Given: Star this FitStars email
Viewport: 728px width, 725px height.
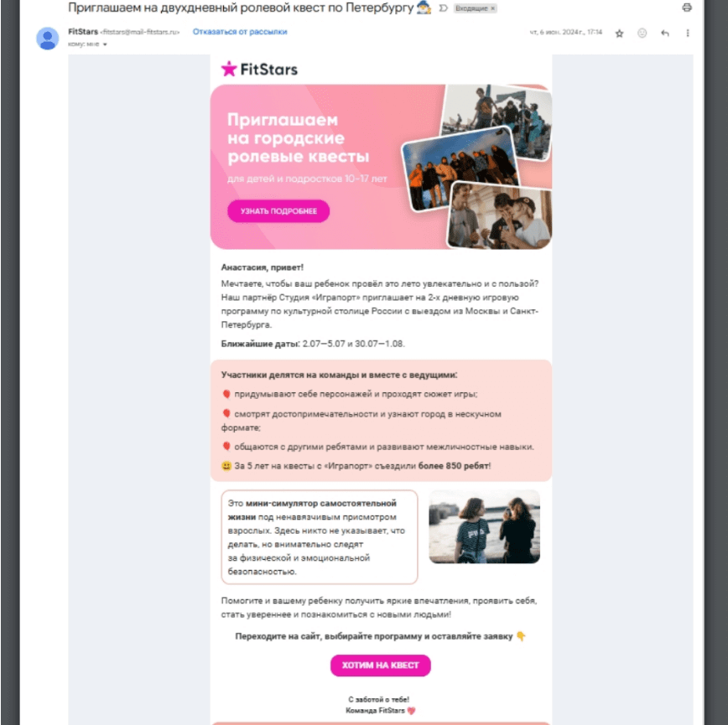Looking at the screenshot, I should 619,33.
